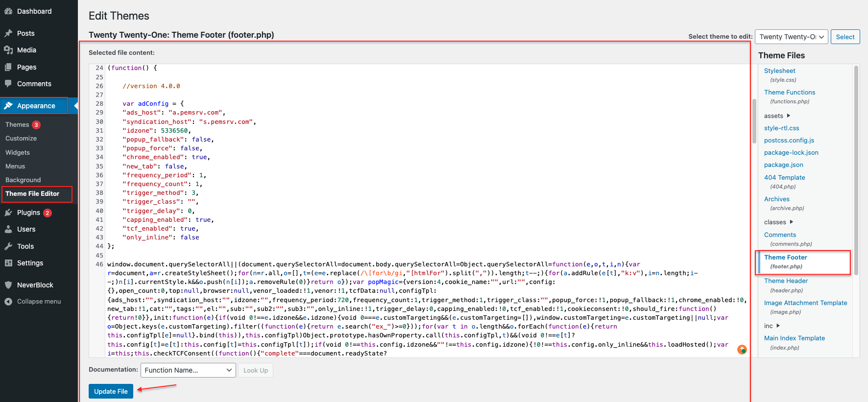Viewport: 868px width, 402px height.
Task: Click the Theme Files list scrollbar
Action: [856, 170]
